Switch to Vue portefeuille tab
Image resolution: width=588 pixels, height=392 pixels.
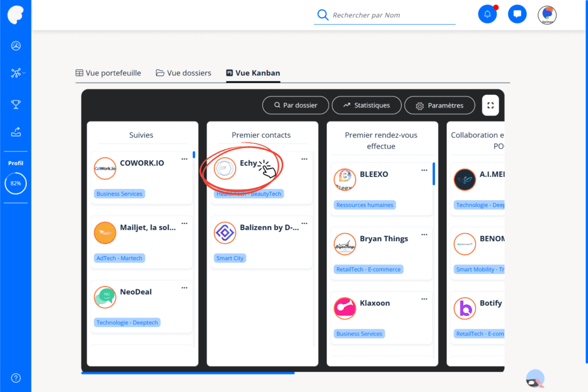(109, 73)
